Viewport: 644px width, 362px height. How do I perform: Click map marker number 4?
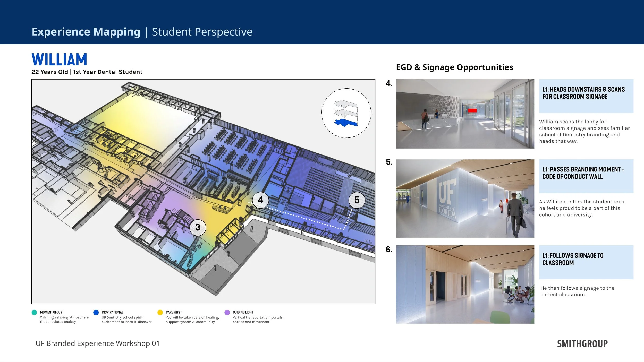260,200
